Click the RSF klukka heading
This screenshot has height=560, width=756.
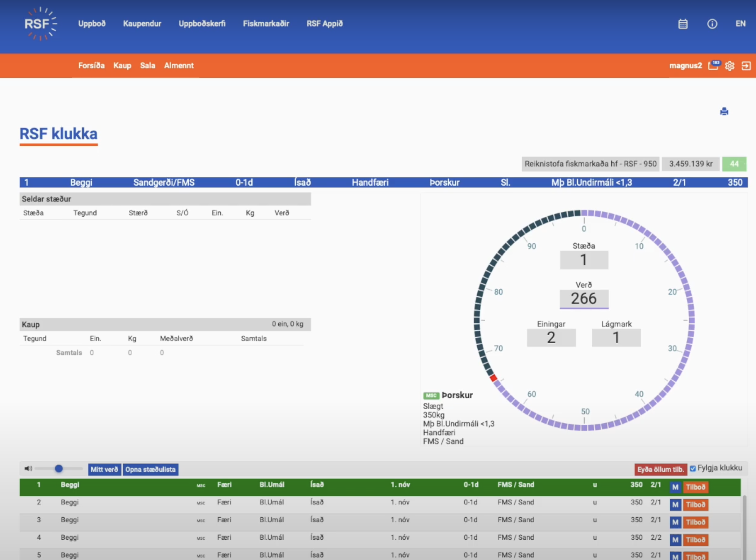pyautogui.click(x=58, y=134)
